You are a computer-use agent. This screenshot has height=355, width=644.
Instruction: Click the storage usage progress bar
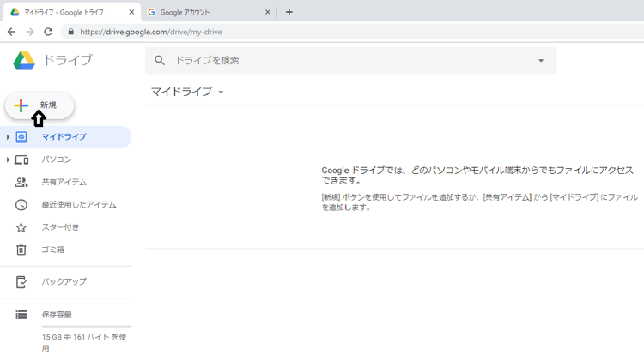[x=87, y=327]
